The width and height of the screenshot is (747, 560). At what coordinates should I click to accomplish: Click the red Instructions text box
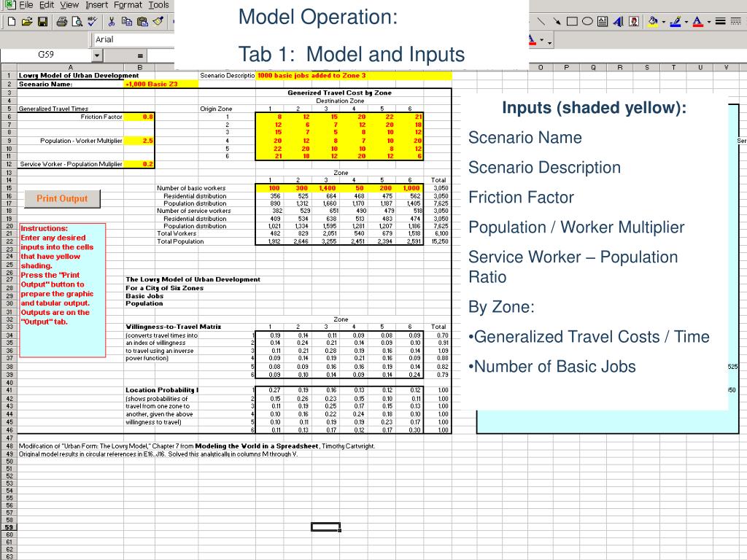63,290
